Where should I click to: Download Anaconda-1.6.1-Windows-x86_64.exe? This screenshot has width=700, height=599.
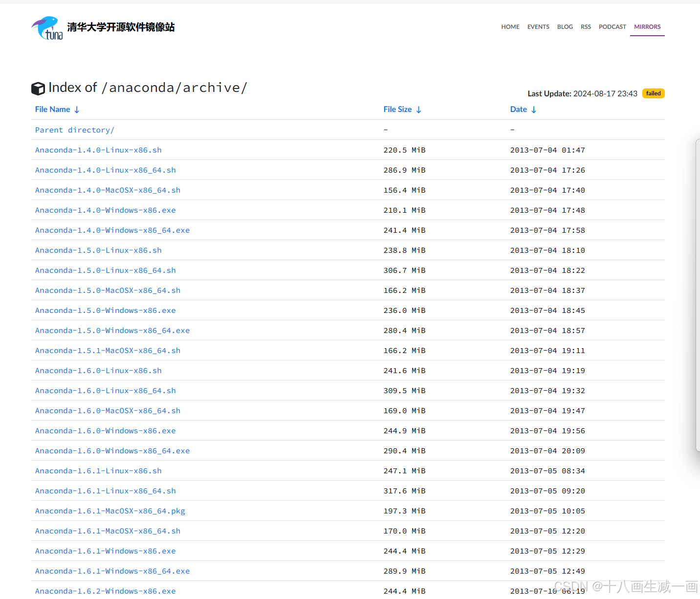[112, 571]
